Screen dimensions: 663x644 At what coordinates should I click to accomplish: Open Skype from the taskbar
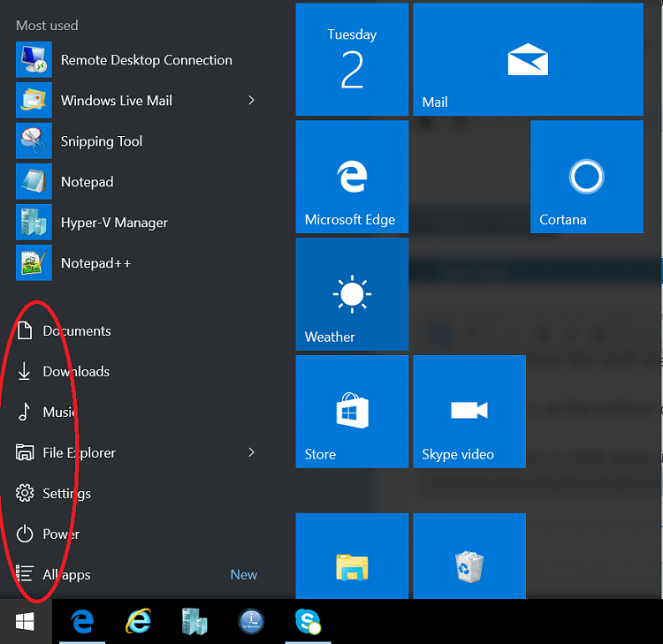[308, 622]
